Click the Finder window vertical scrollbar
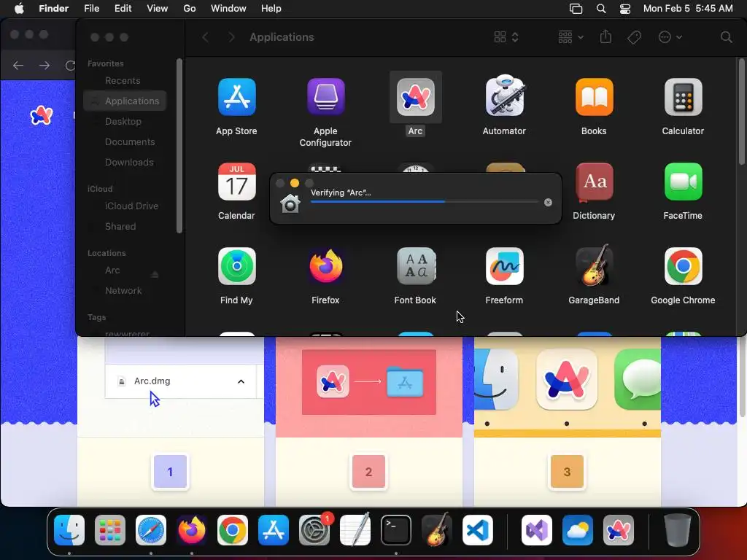 tap(742, 112)
